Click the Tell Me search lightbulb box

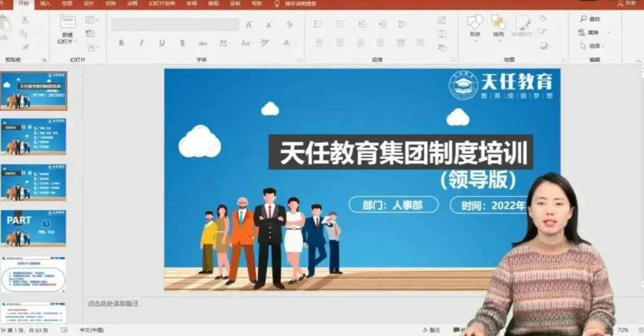[296, 4]
